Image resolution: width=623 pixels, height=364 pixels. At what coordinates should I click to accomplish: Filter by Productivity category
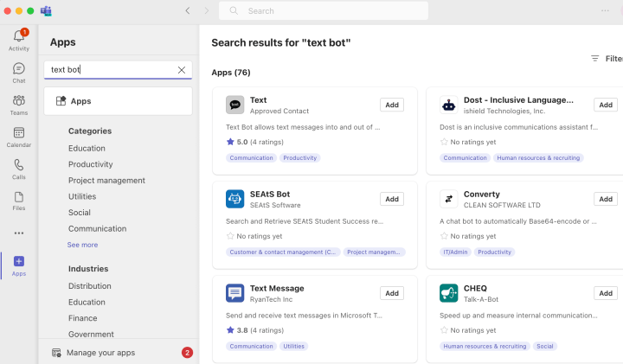[91, 164]
